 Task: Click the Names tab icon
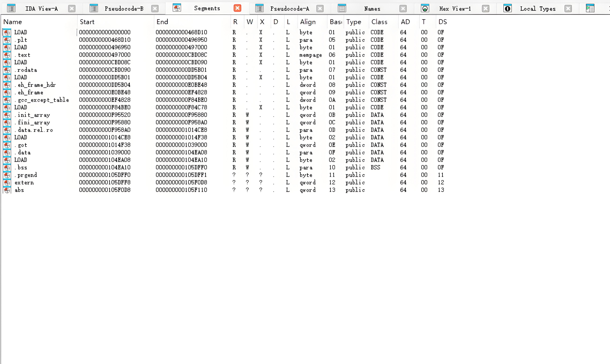[x=342, y=8]
